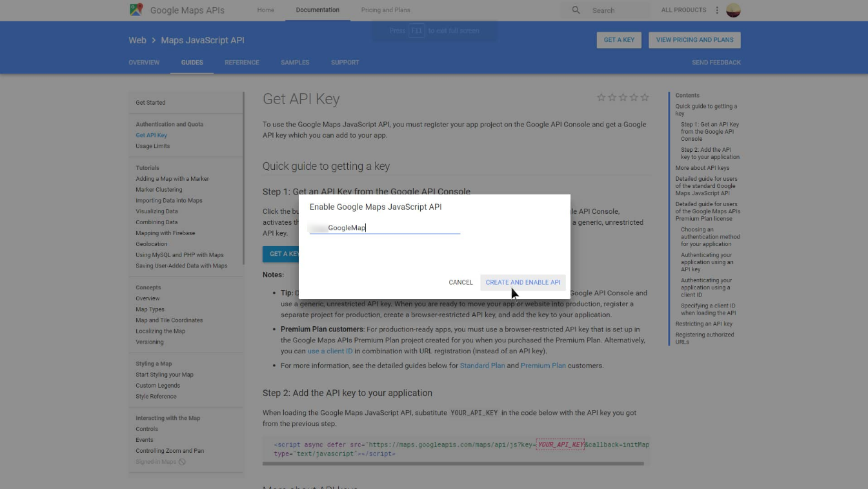Open the user account avatar

click(733, 10)
